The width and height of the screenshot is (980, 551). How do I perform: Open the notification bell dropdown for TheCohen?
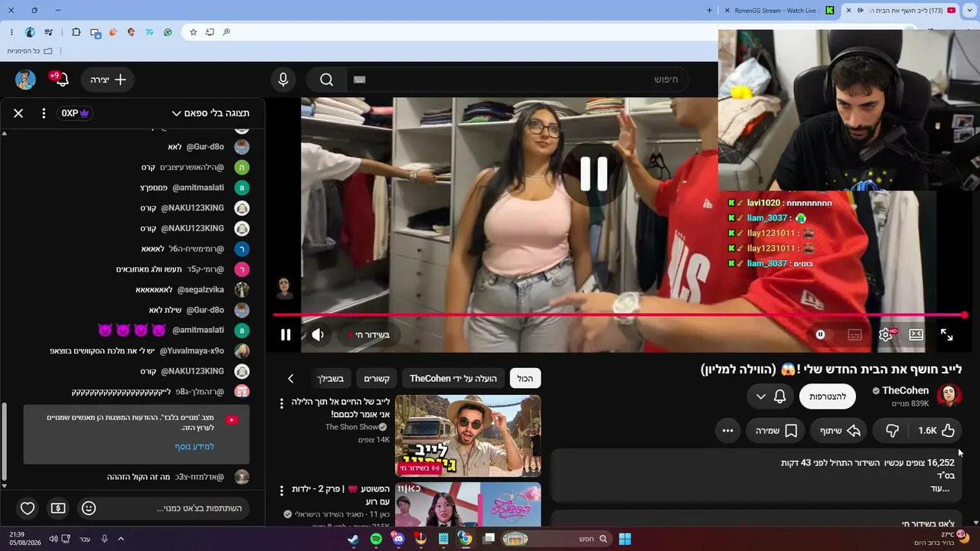[x=771, y=396]
